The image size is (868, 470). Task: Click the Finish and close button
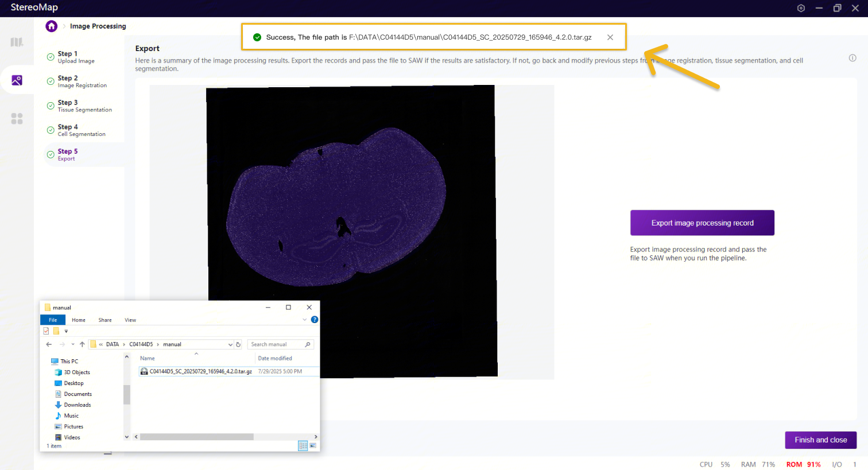(x=821, y=440)
